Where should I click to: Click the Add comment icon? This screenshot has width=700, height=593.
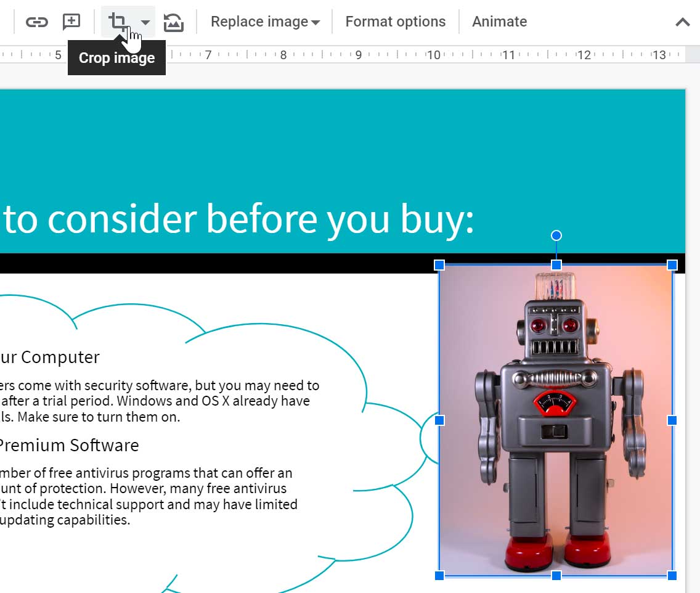pos(72,22)
